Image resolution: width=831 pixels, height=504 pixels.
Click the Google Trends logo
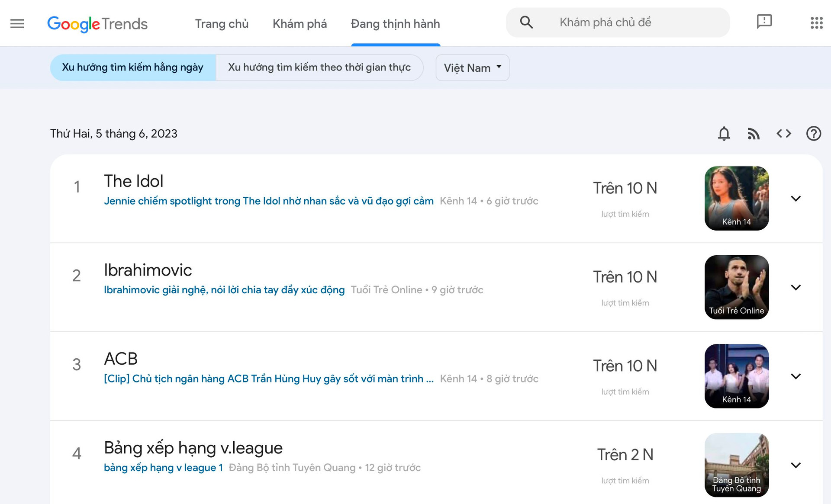click(97, 24)
